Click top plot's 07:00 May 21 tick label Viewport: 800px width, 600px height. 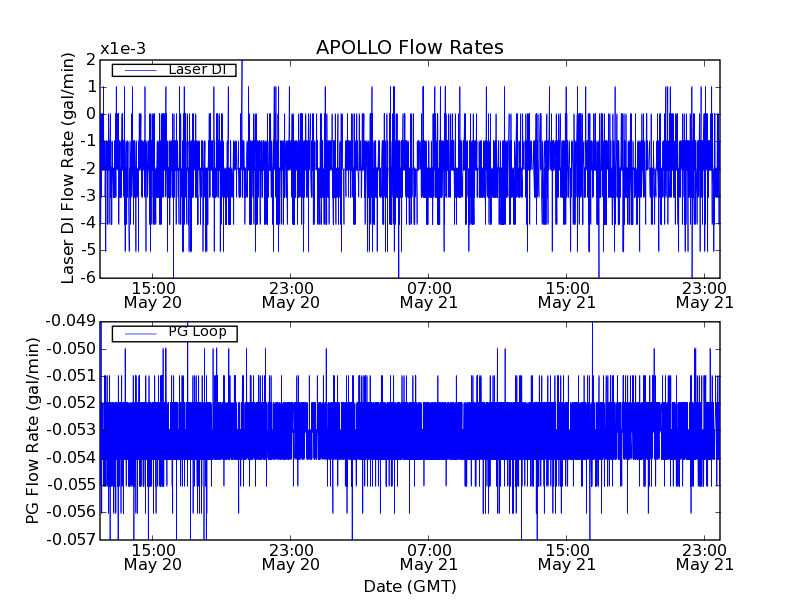(428, 294)
